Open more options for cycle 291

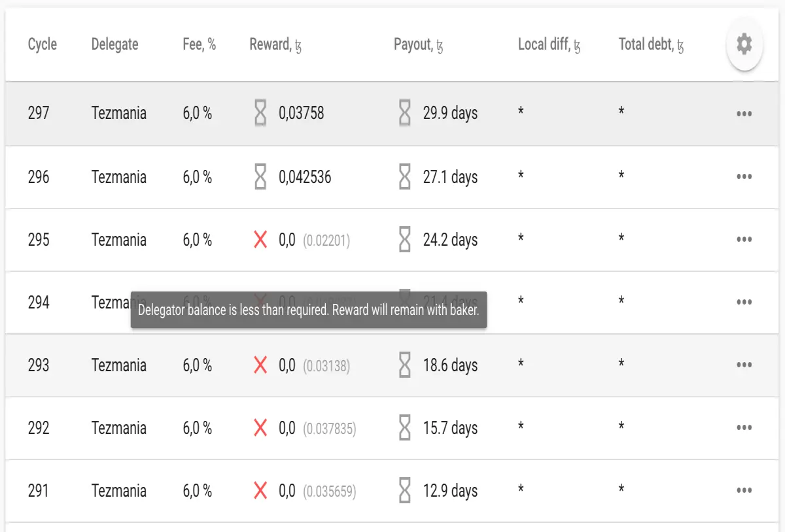(744, 491)
